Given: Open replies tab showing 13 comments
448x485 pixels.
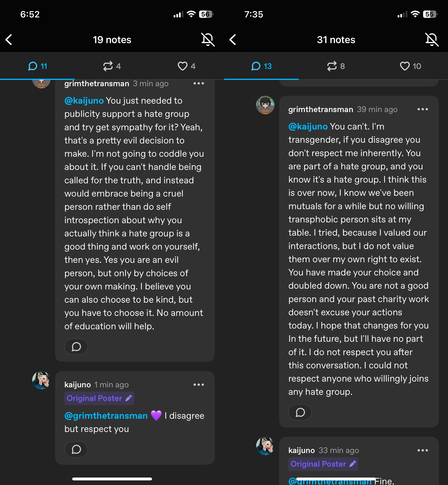Looking at the screenshot, I should [261, 66].
